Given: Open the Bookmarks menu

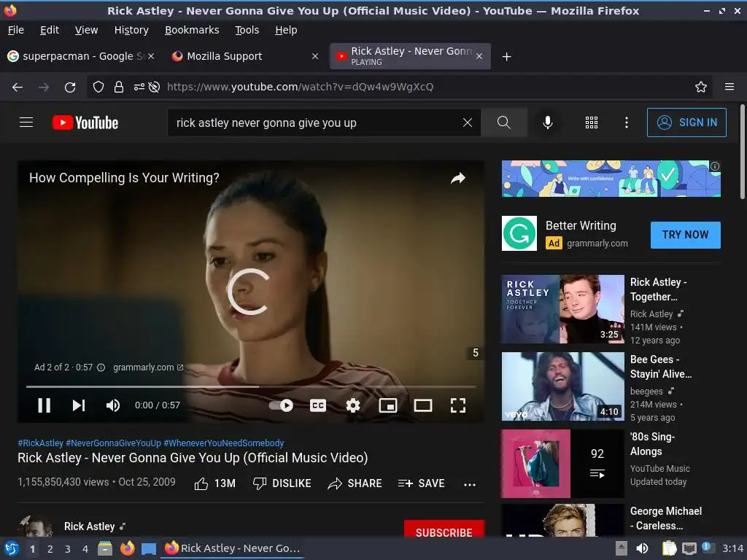Looking at the screenshot, I should click(192, 30).
